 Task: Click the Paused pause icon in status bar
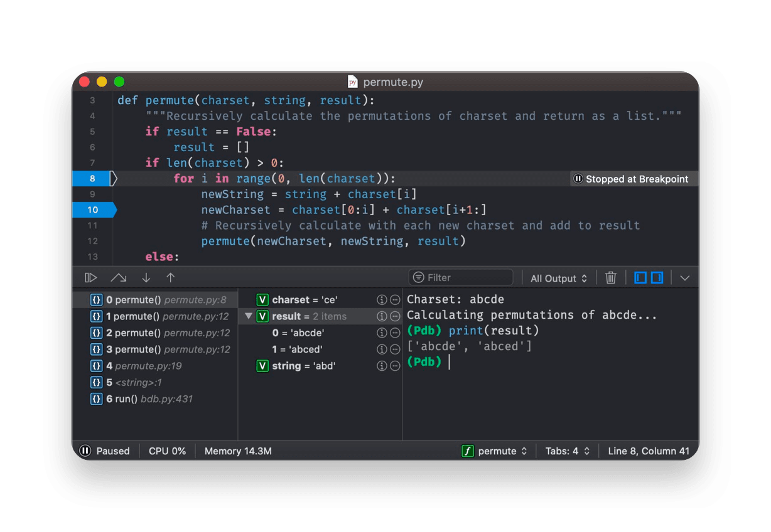(x=85, y=450)
